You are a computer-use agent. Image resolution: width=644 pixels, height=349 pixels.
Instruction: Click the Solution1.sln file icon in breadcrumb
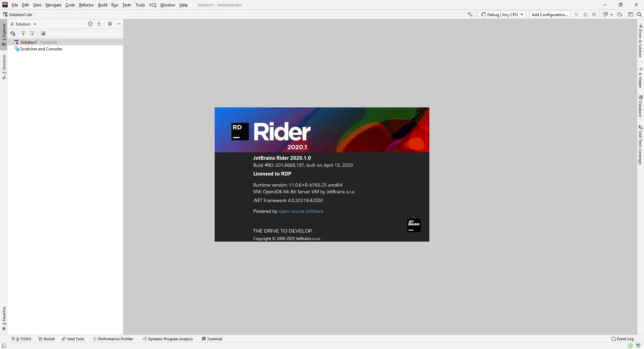[x=5, y=14]
